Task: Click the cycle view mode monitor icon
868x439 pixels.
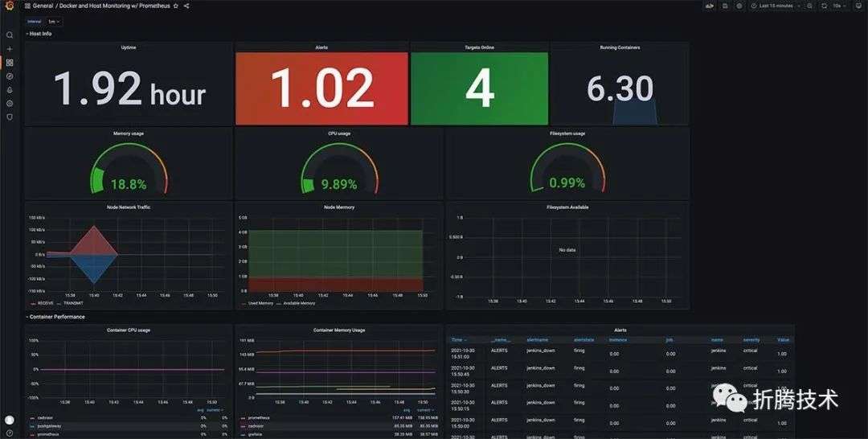Action: 858,6
